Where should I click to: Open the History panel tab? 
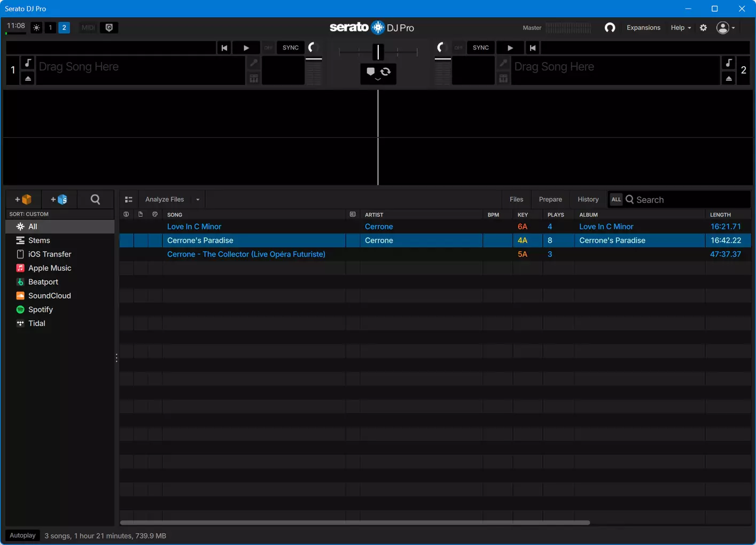click(x=588, y=199)
